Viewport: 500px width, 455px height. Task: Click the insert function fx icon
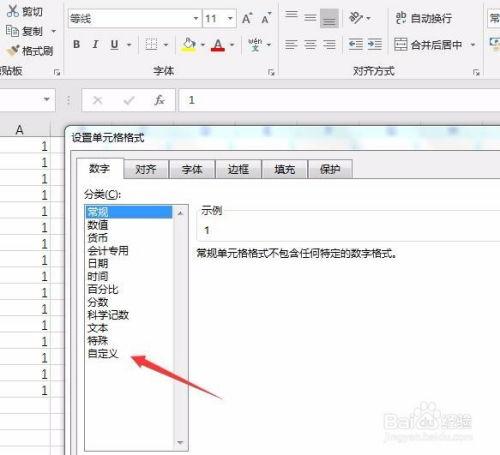pos(159,100)
